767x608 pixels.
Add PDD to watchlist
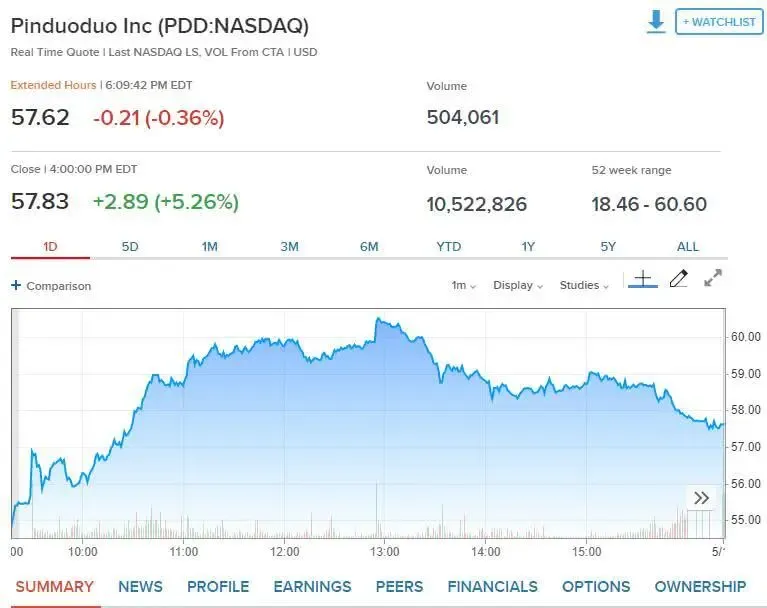tap(719, 22)
